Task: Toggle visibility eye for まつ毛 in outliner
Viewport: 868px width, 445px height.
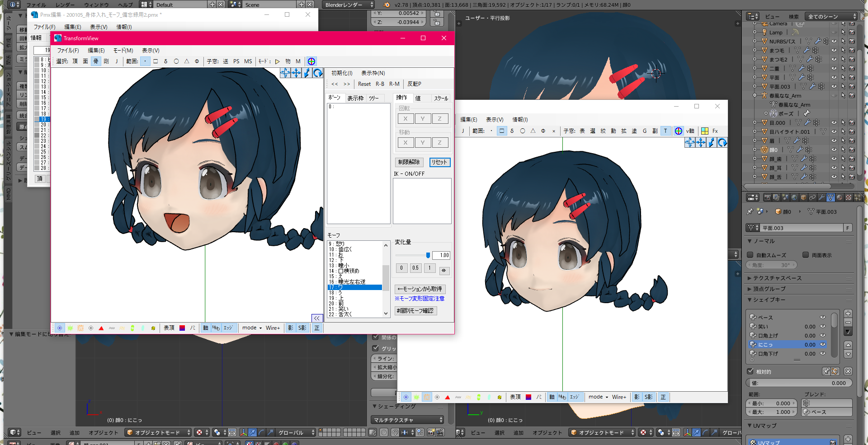Action: (x=834, y=51)
